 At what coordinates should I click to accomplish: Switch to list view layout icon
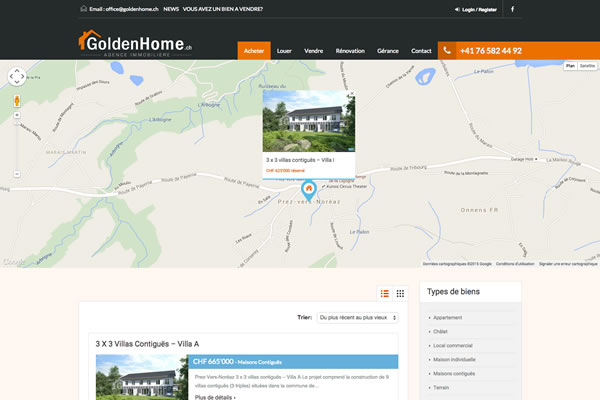pyautogui.click(x=385, y=294)
